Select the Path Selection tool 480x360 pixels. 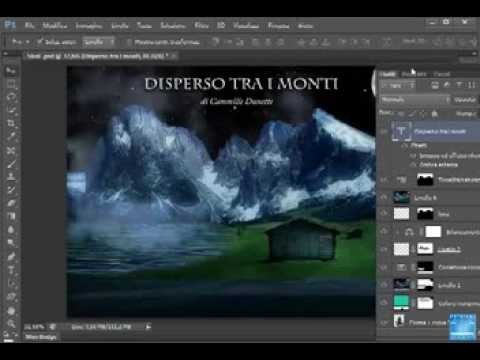click(x=11, y=283)
